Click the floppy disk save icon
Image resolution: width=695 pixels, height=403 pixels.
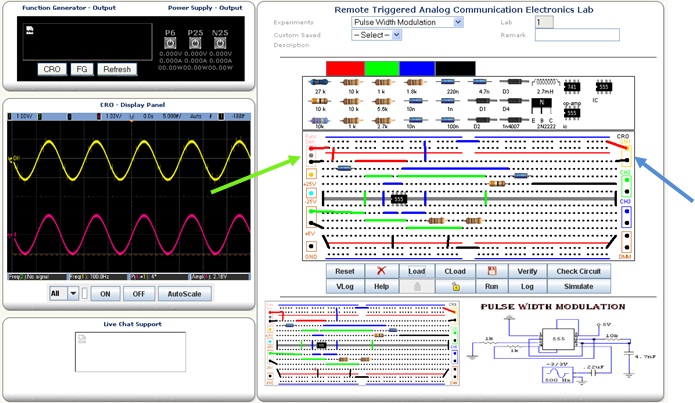point(492,271)
